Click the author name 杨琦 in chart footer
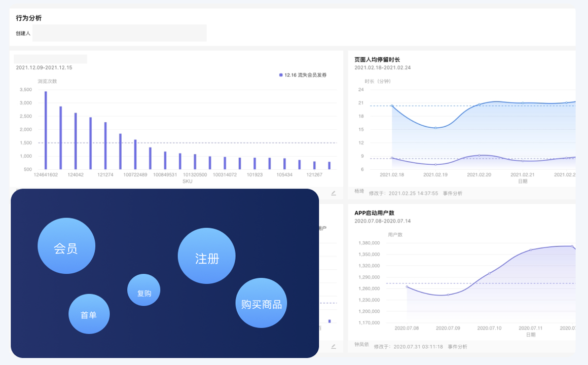588x365 pixels. [x=359, y=192]
